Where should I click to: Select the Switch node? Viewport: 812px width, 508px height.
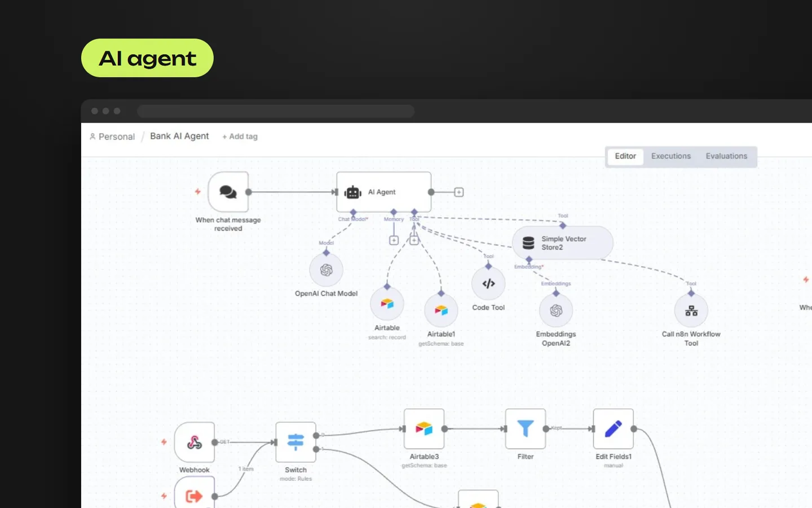(x=296, y=443)
